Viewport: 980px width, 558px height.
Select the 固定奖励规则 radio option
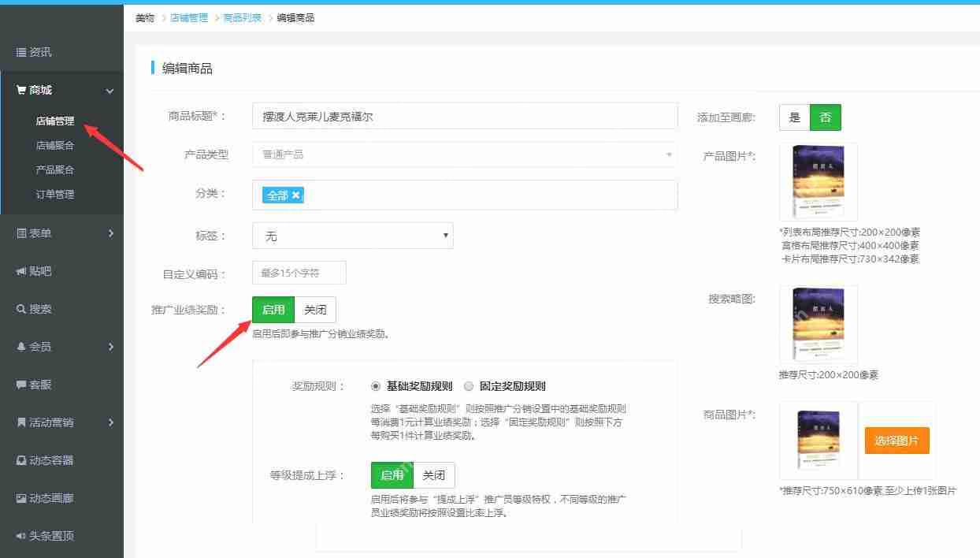click(x=469, y=386)
